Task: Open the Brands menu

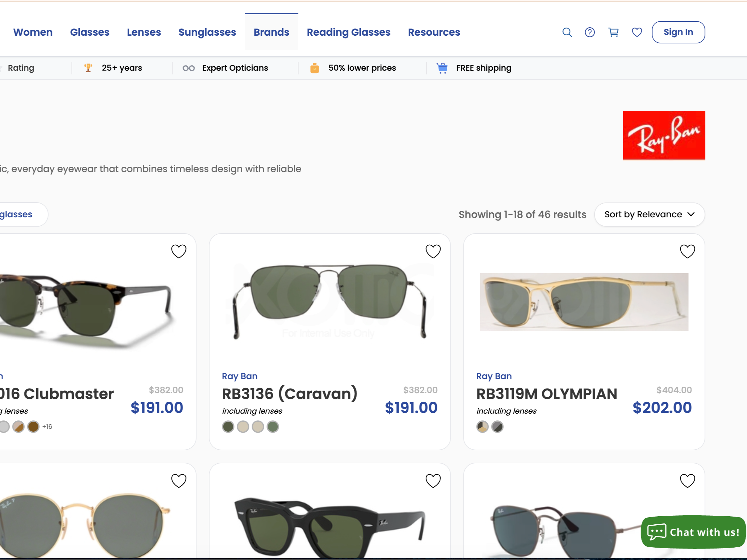Action: (271, 32)
